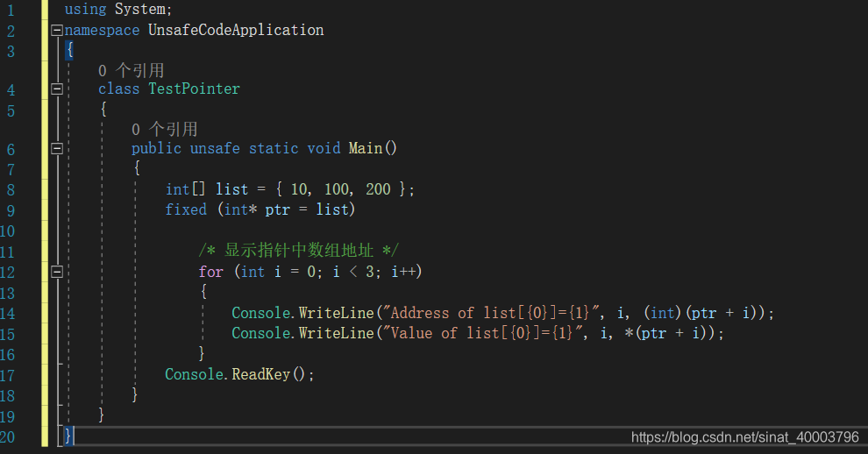Screen dimensions: 868x454
Task: Click the 'TestPointer' class name
Action: 195,89
